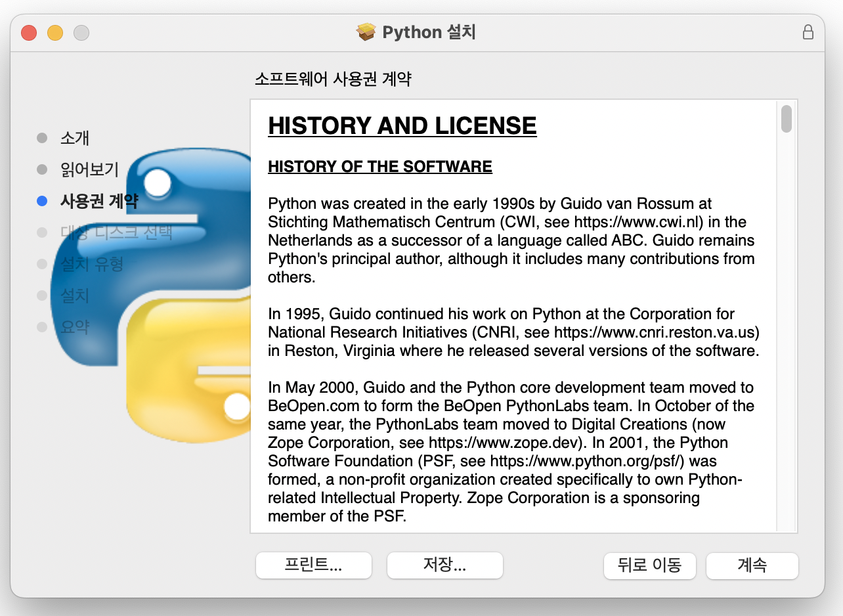
Task: Select the 사용권 계약 step in sidebar
Action: [x=99, y=201]
